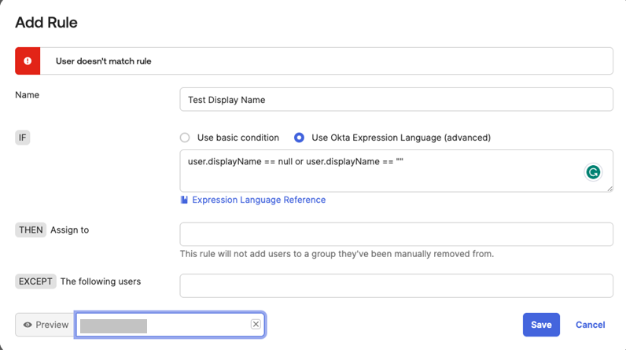Click the "User doesn't match rule" message
The image size is (626, 364).
(104, 61)
